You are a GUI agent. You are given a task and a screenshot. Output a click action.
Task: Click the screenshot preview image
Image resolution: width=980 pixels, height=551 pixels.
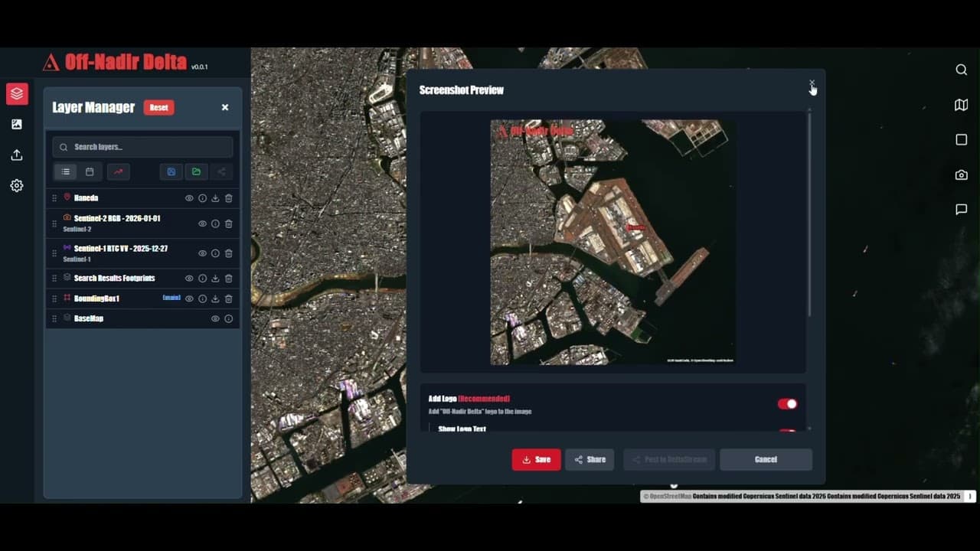tap(612, 242)
